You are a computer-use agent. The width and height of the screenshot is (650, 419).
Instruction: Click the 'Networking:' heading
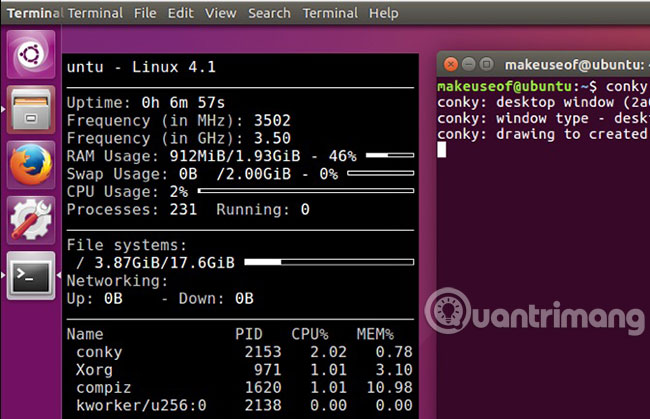coord(117,281)
